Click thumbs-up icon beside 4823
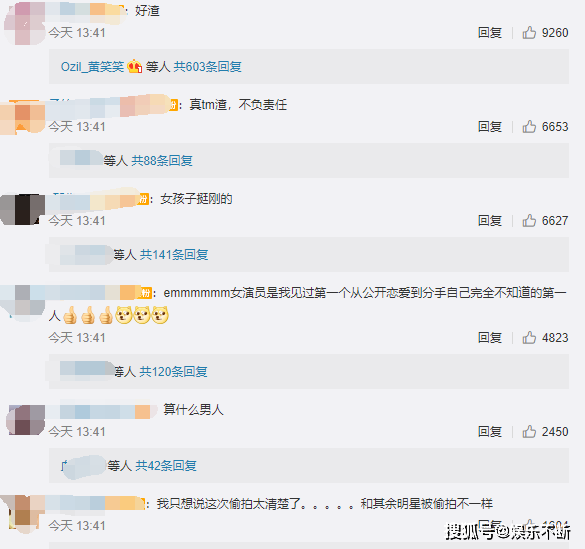 click(x=529, y=338)
